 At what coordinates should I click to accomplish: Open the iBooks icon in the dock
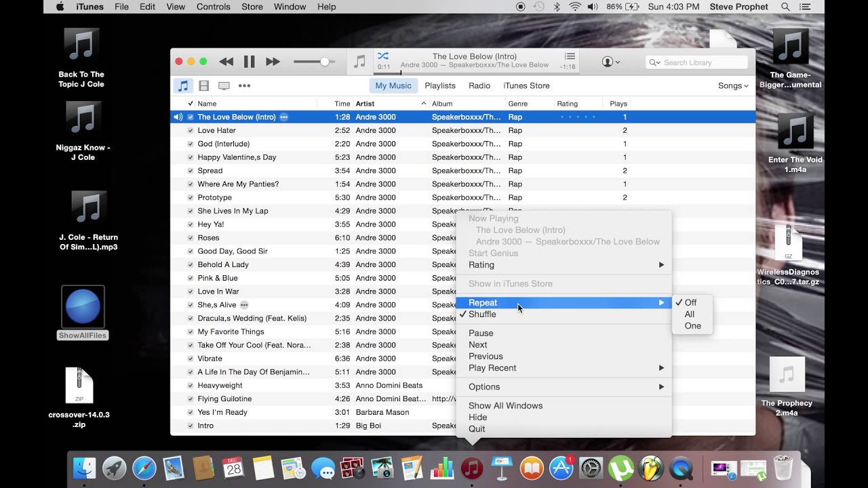click(532, 468)
